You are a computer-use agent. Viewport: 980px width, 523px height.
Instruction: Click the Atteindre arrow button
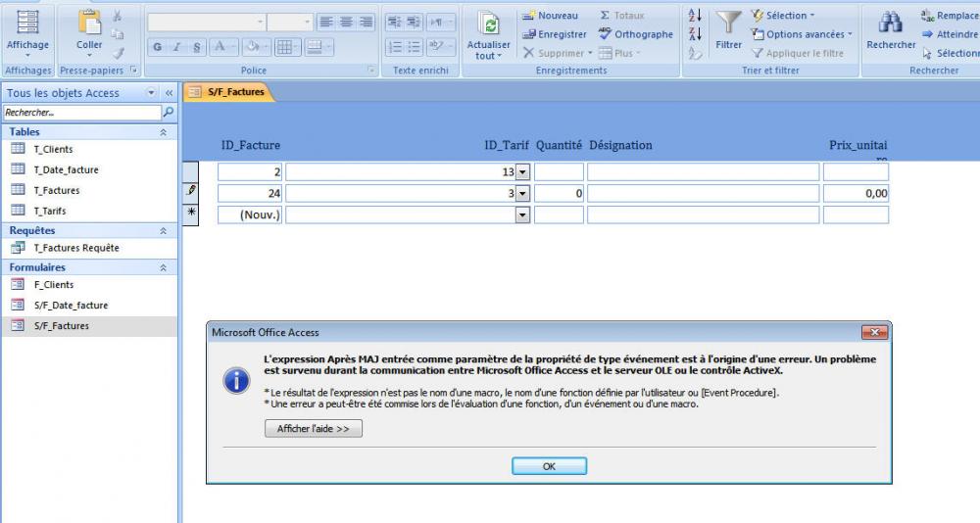coord(950,34)
